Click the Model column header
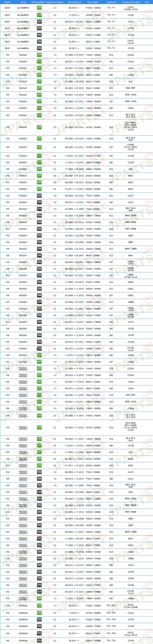 point(23,2)
